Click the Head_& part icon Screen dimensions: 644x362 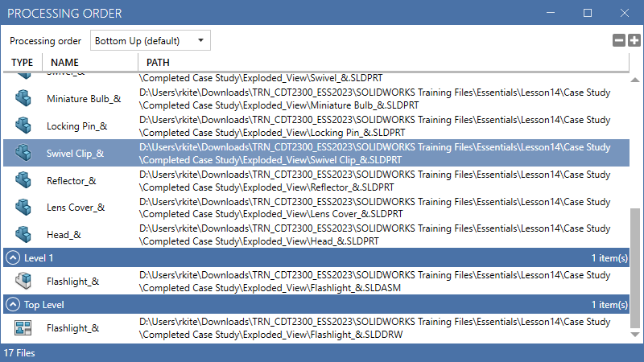[x=23, y=234]
